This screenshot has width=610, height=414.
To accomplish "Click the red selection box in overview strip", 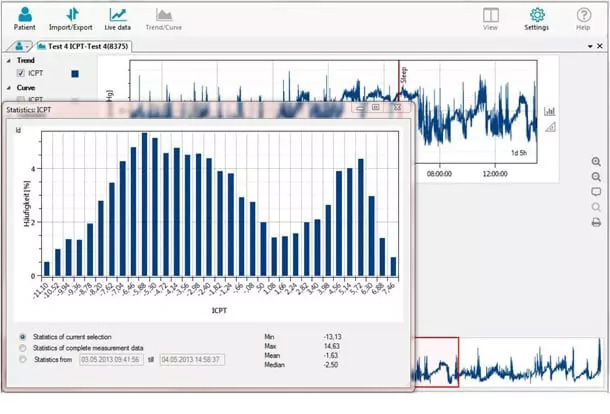I will 437,362.
